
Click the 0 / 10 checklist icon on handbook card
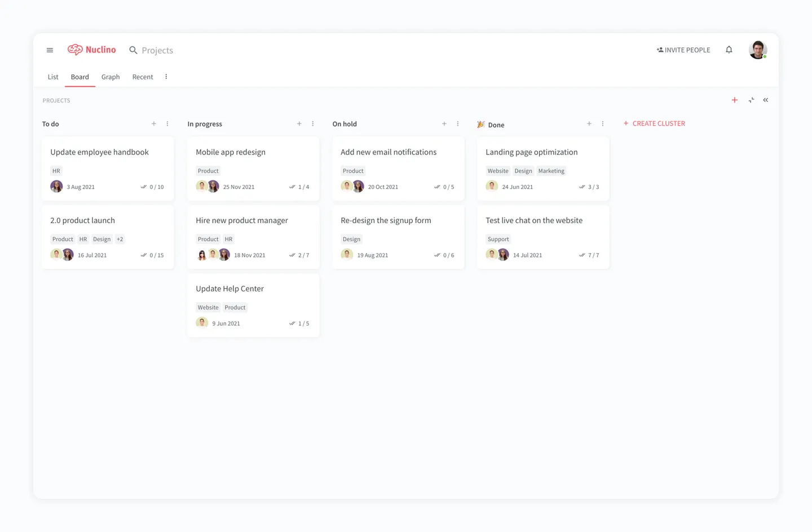[x=143, y=187]
